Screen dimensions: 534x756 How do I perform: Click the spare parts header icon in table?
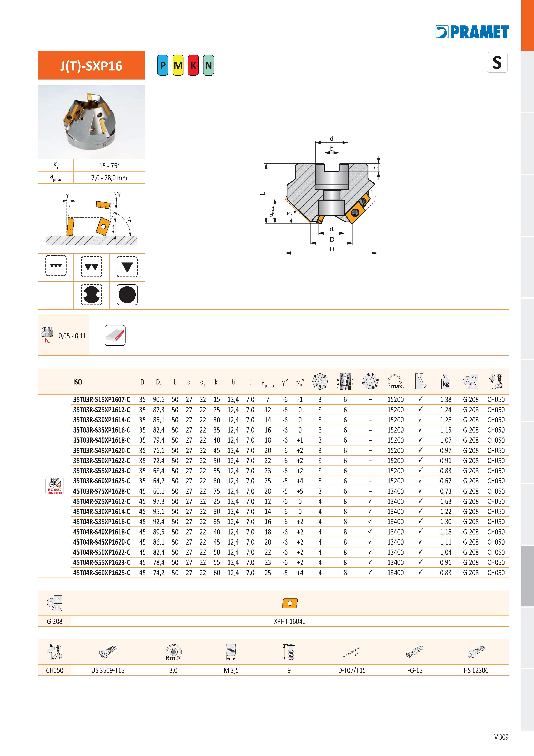tap(496, 382)
